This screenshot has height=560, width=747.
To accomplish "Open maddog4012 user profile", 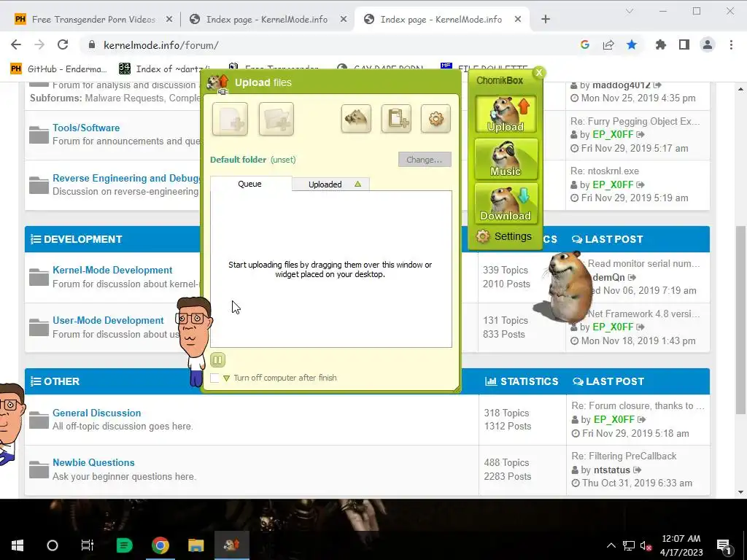I will pos(622,85).
